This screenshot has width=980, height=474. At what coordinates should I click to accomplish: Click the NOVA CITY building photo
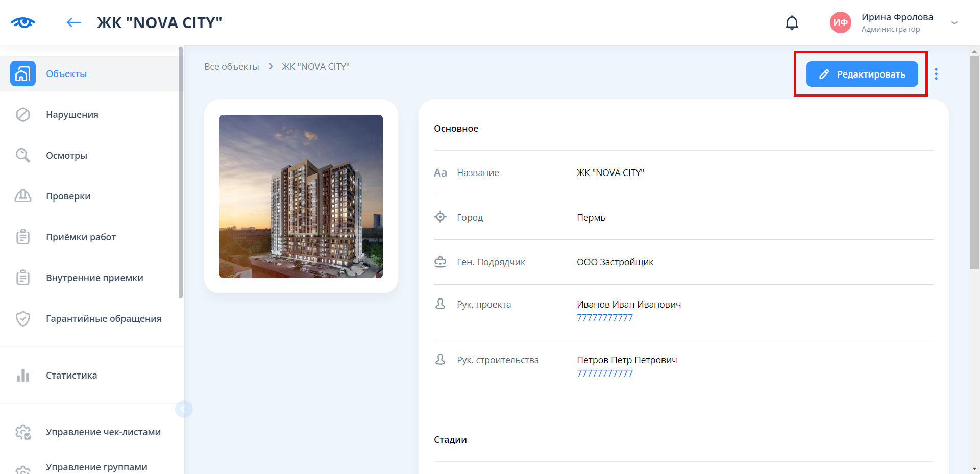(x=301, y=196)
